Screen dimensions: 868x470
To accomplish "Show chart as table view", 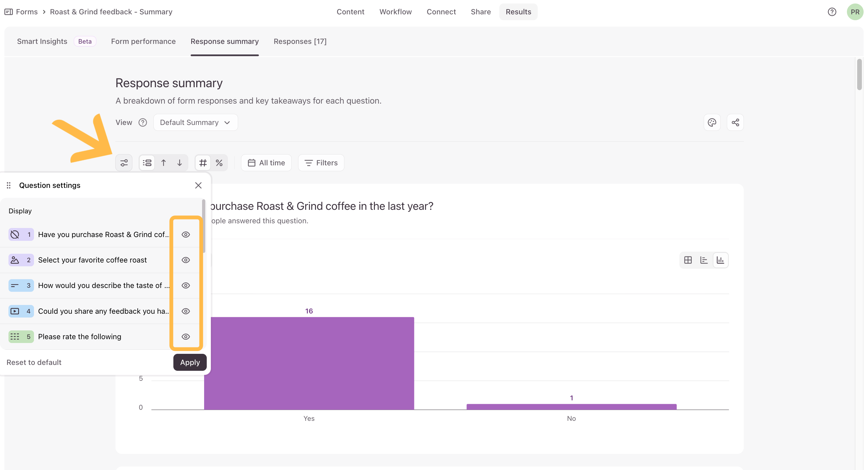I will pyautogui.click(x=688, y=260).
